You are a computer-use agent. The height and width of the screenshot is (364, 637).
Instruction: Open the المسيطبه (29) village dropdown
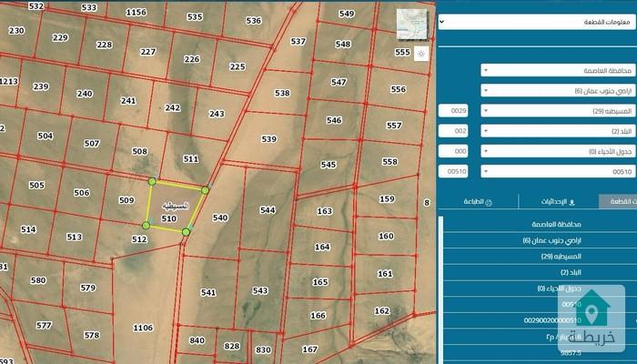tap(558, 110)
